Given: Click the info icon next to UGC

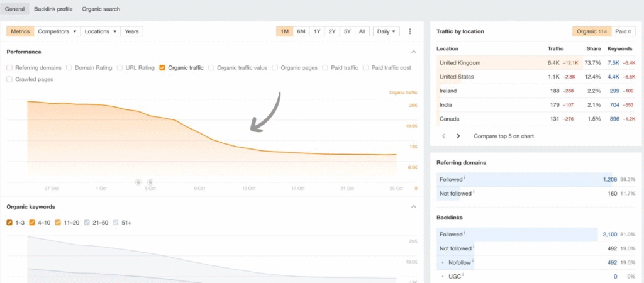Looking at the screenshot, I should (x=462, y=275).
